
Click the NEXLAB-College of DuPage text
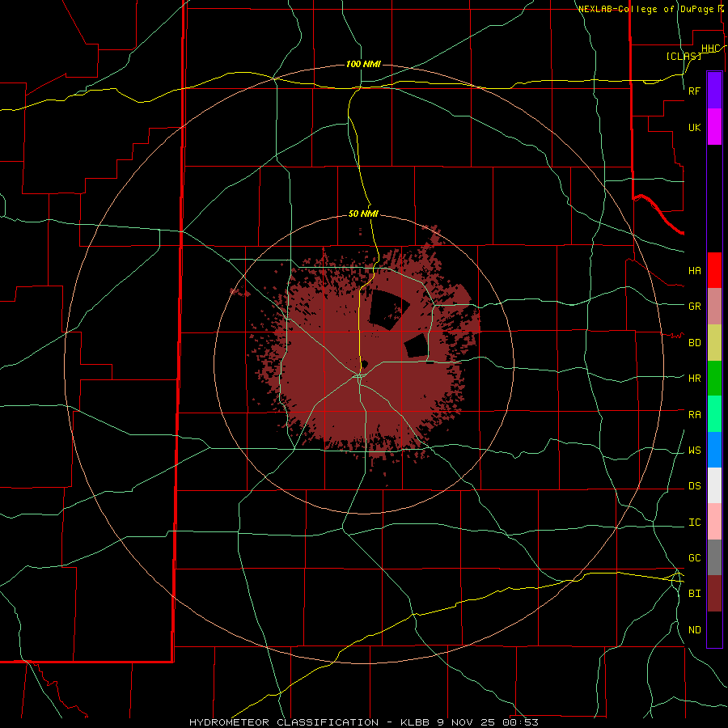pos(645,9)
